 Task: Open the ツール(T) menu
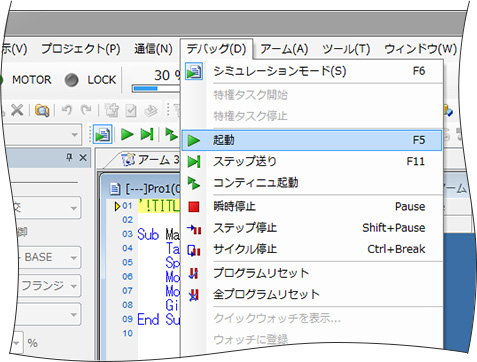346,49
